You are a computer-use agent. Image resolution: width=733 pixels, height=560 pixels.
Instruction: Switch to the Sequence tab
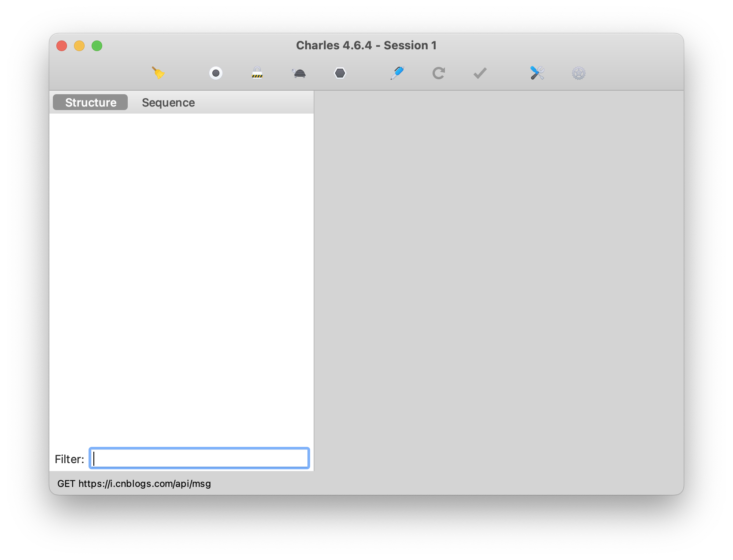click(x=168, y=103)
